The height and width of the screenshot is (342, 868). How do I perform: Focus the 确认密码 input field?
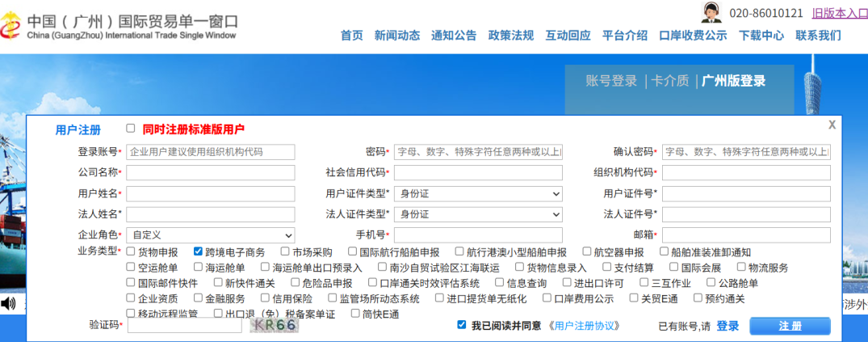point(746,152)
